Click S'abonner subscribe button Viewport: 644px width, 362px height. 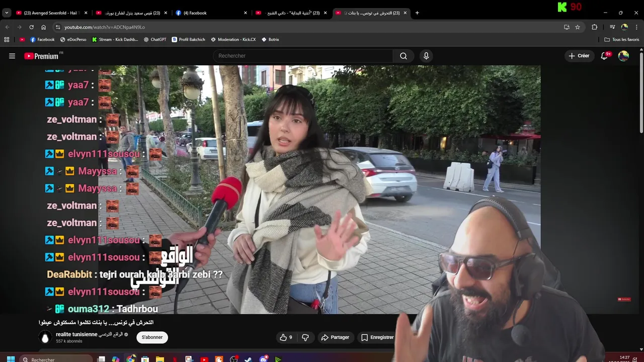pyautogui.click(x=152, y=337)
